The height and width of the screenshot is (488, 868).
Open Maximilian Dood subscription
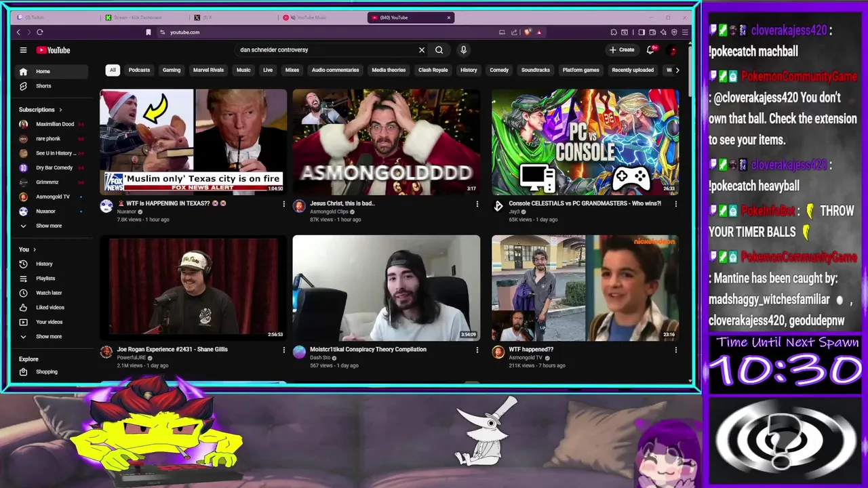51,124
